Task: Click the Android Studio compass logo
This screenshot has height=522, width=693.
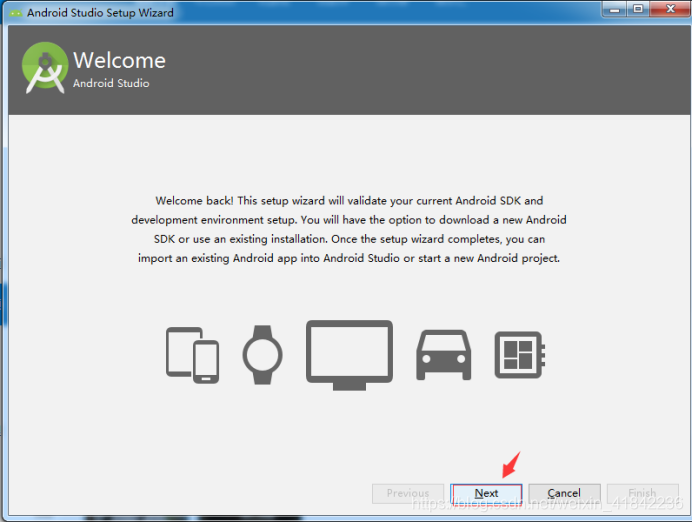Action: 45,68
